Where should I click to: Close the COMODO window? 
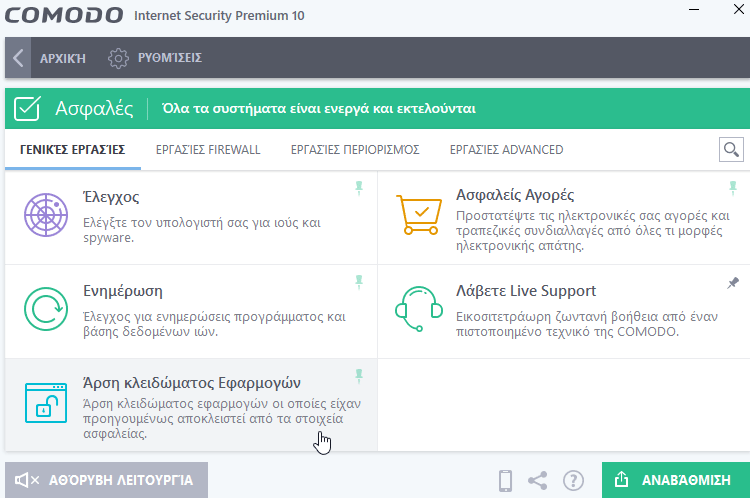pos(739,9)
